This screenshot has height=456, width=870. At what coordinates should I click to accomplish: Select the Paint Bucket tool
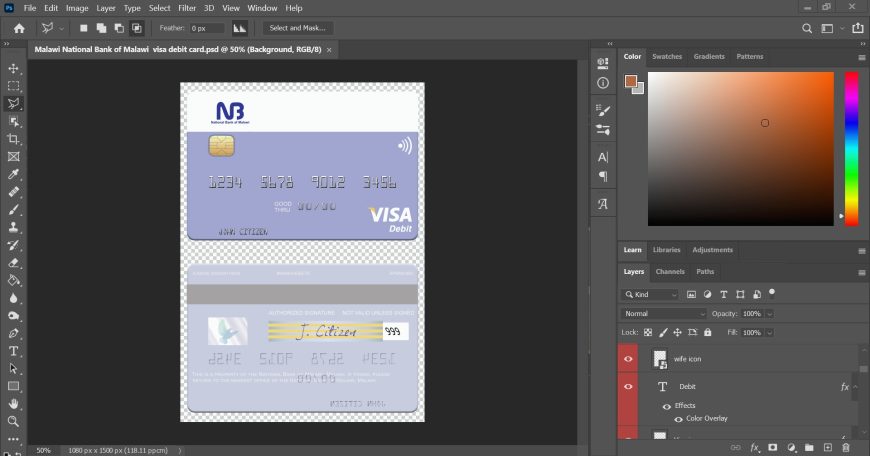pyautogui.click(x=13, y=281)
